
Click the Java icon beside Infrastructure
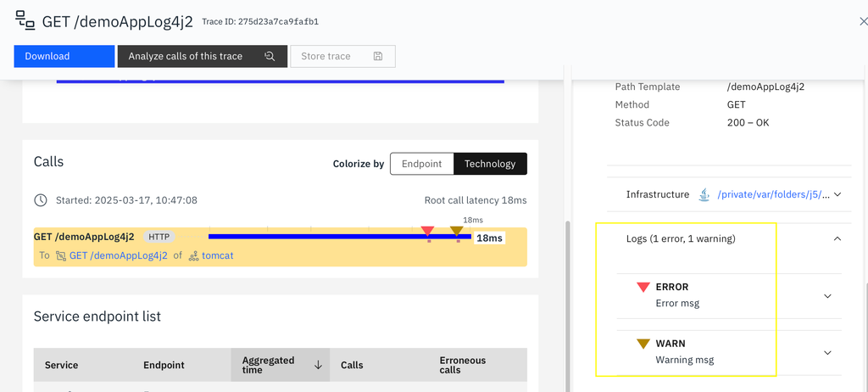[704, 194]
